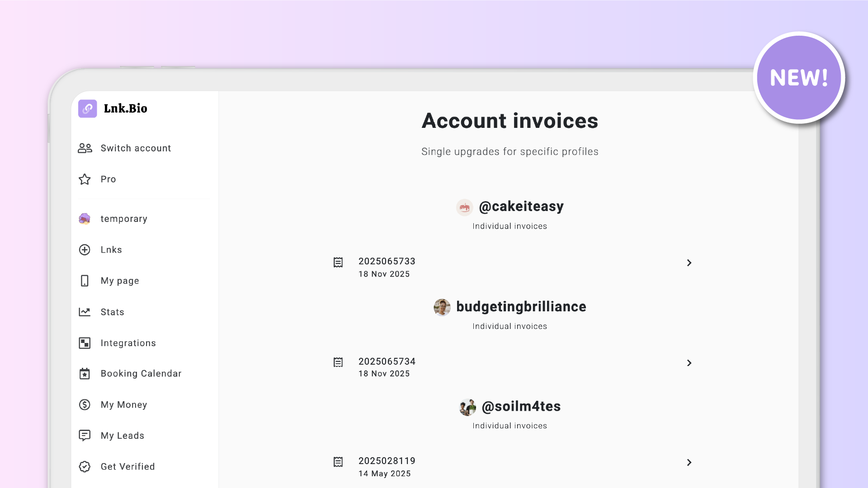Open the My Leads section

coord(121,435)
